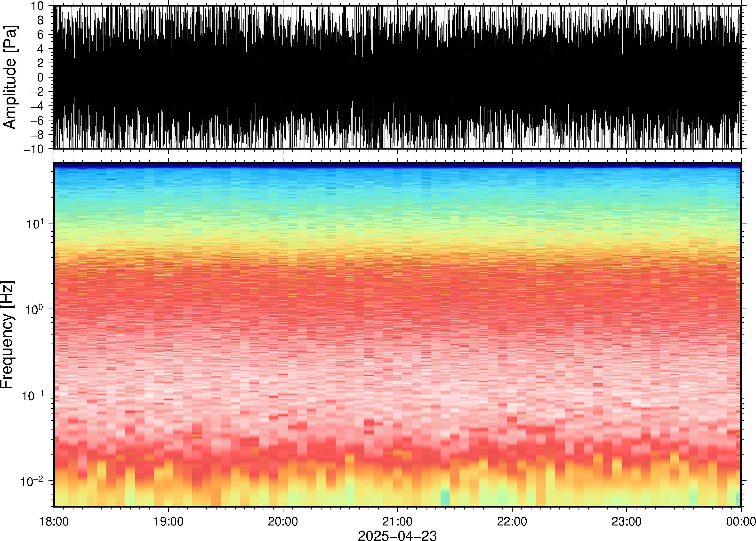The image size is (756, 541).
Task: Click inside the amplitude waveform panel
Action: click(x=397, y=77)
